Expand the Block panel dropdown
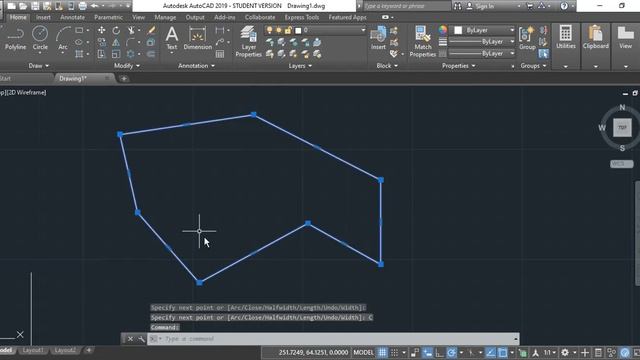 pos(387,66)
